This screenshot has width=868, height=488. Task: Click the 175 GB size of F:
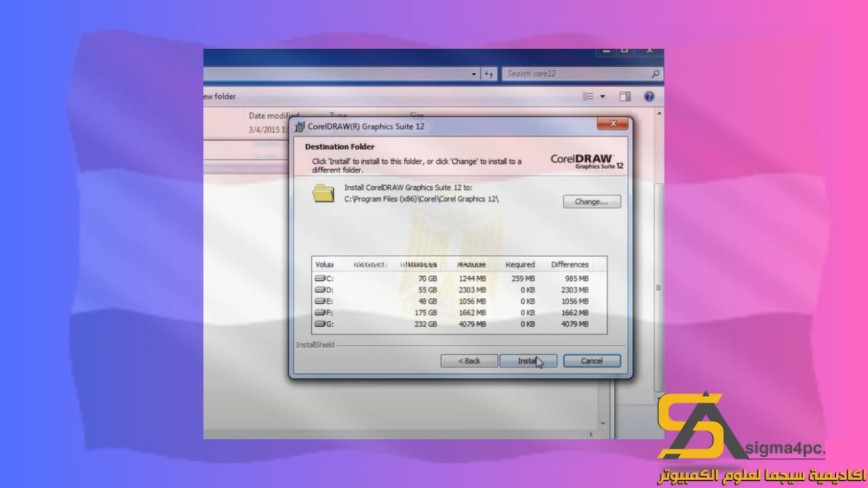pos(427,312)
